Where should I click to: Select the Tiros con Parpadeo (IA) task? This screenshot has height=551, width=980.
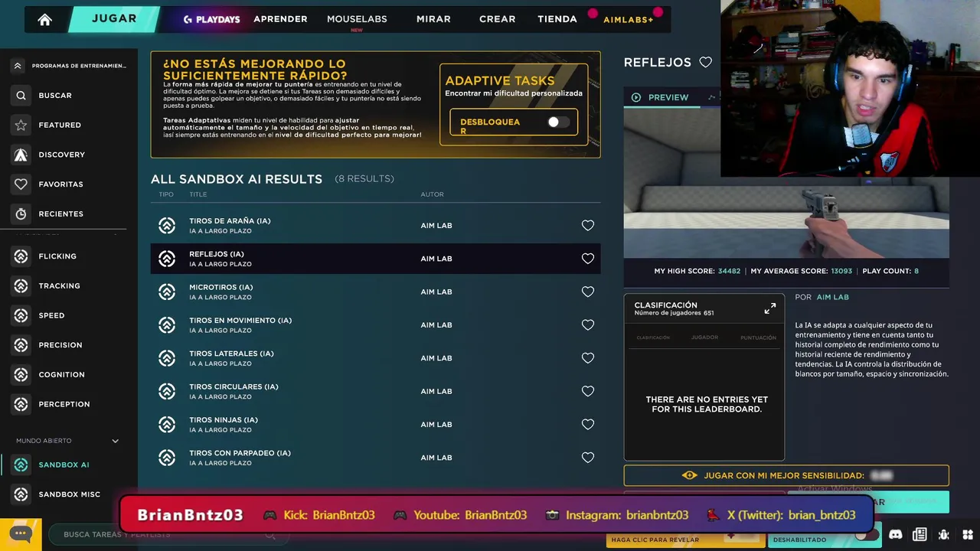click(375, 458)
